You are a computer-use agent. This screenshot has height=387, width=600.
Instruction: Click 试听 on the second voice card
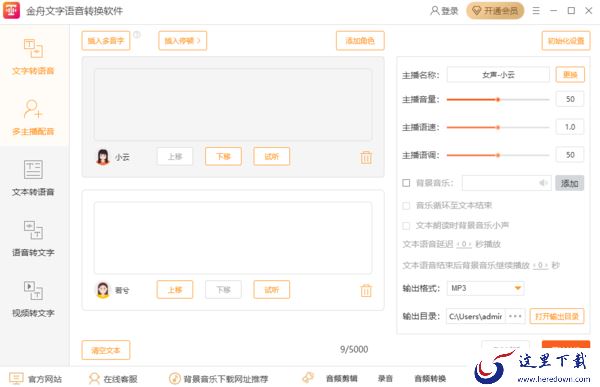coord(272,289)
